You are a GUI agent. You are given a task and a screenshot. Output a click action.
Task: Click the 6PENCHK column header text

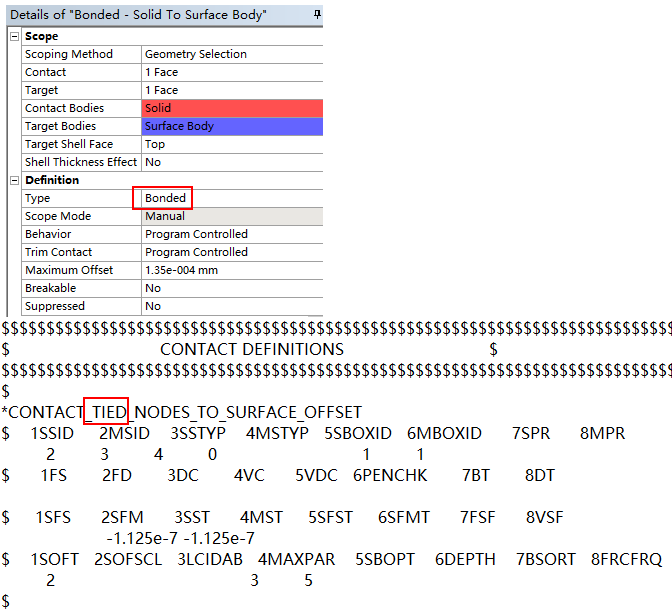point(390,475)
